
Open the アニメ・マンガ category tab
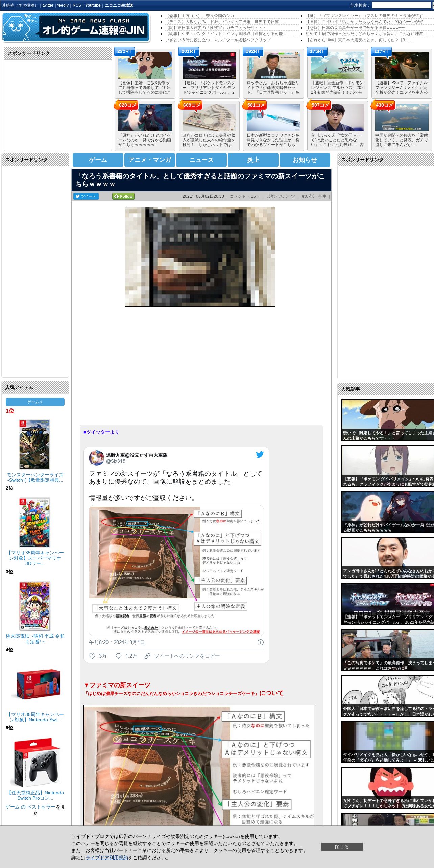(150, 160)
